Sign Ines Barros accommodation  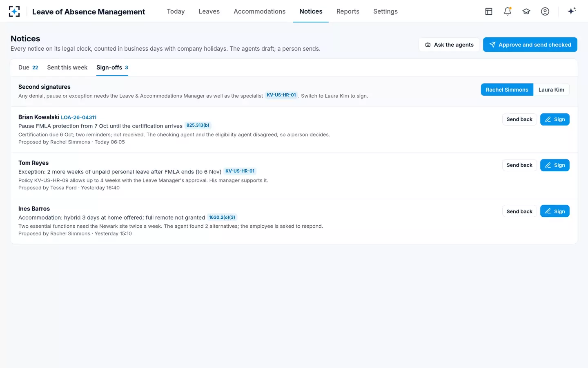(x=555, y=211)
